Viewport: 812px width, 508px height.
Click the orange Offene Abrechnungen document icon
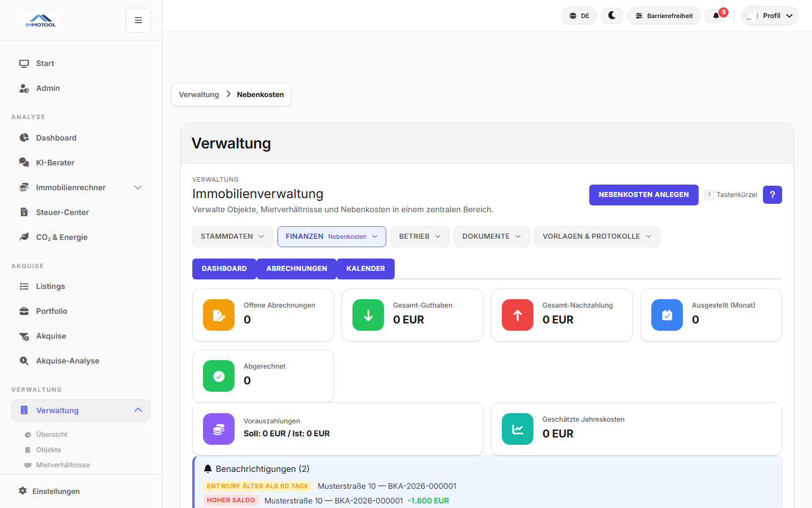218,315
